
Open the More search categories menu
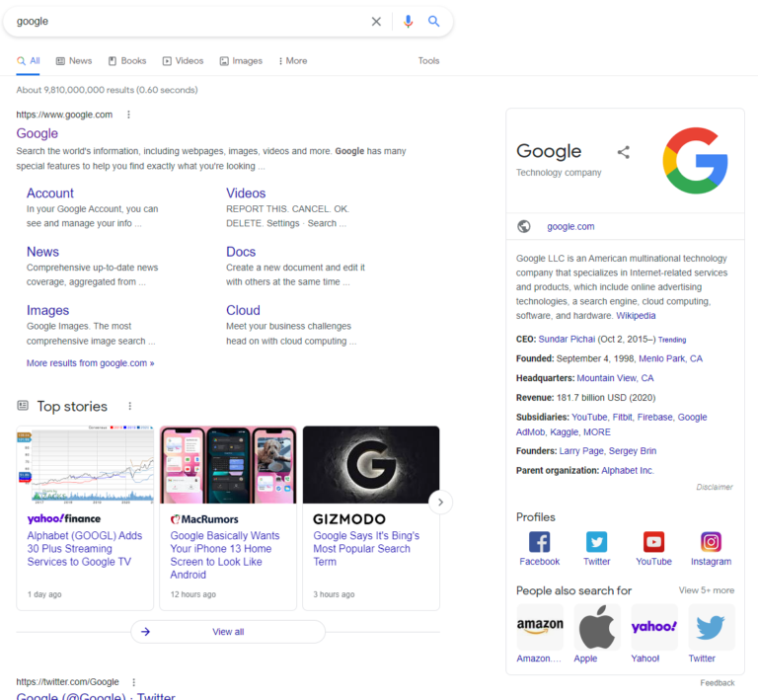292,61
